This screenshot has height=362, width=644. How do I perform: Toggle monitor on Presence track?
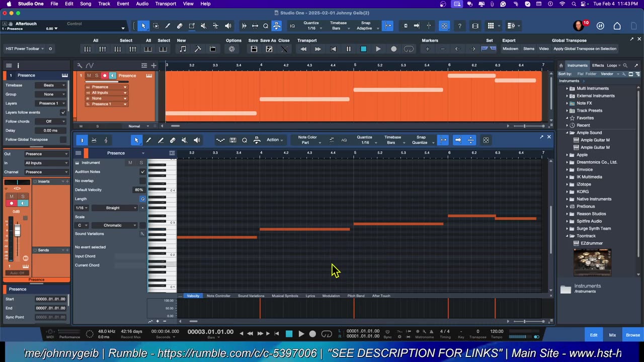112,75
